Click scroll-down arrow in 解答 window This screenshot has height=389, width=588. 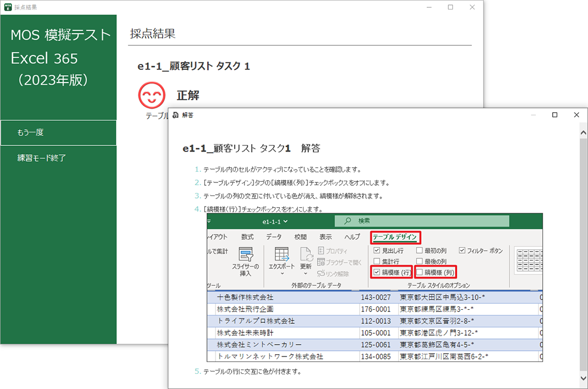click(583, 378)
